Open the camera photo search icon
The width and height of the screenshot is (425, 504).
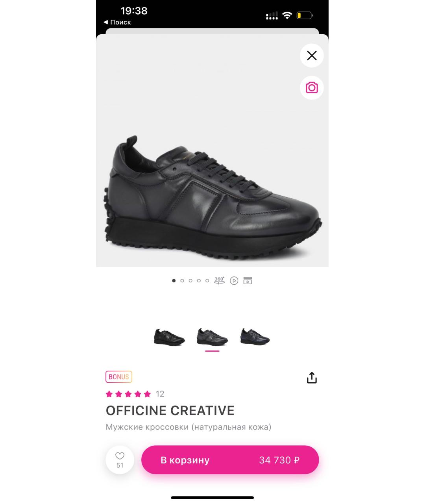[x=312, y=87]
